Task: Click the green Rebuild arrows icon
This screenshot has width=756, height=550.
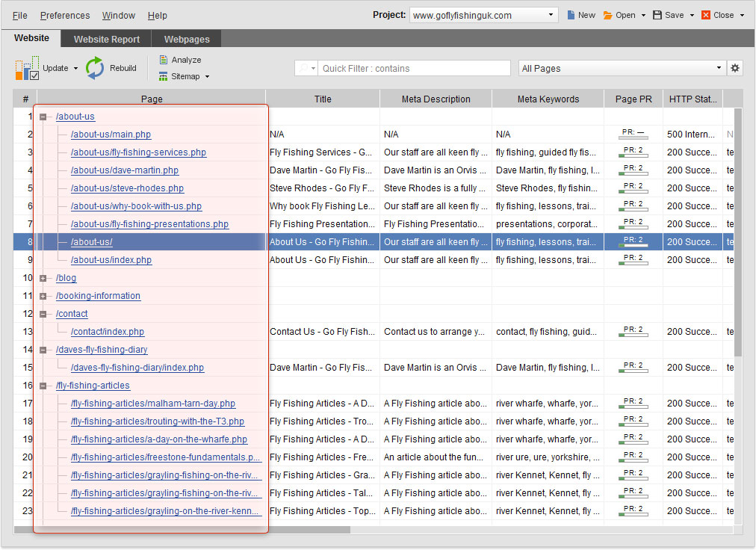Action: pyautogui.click(x=95, y=69)
